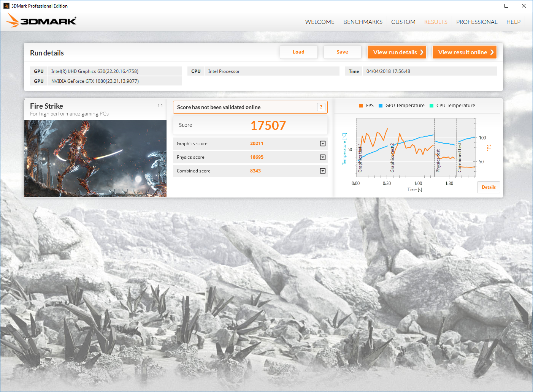Image resolution: width=533 pixels, height=392 pixels.
Task: Click the Save button
Action: point(343,52)
